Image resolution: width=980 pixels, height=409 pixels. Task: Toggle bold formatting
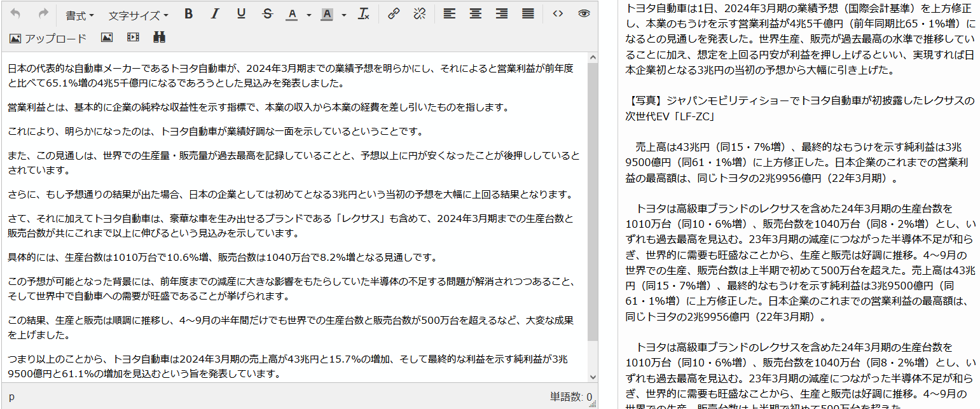click(189, 14)
